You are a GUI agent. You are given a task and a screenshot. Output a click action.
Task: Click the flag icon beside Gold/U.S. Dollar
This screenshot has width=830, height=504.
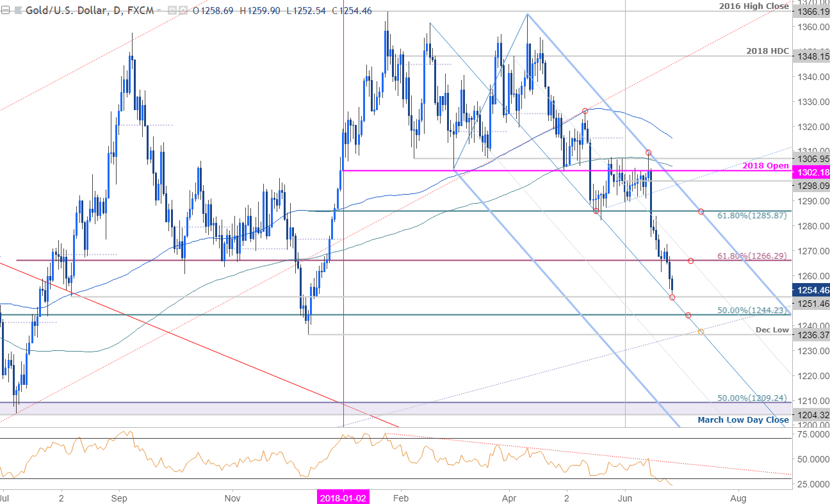click(x=18, y=11)
